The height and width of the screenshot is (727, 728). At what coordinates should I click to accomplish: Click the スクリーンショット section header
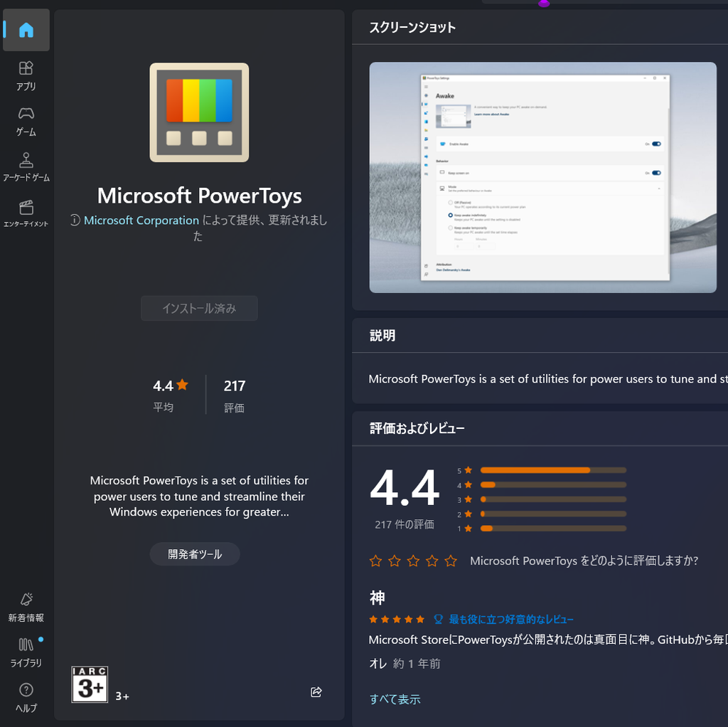[412, 28]
